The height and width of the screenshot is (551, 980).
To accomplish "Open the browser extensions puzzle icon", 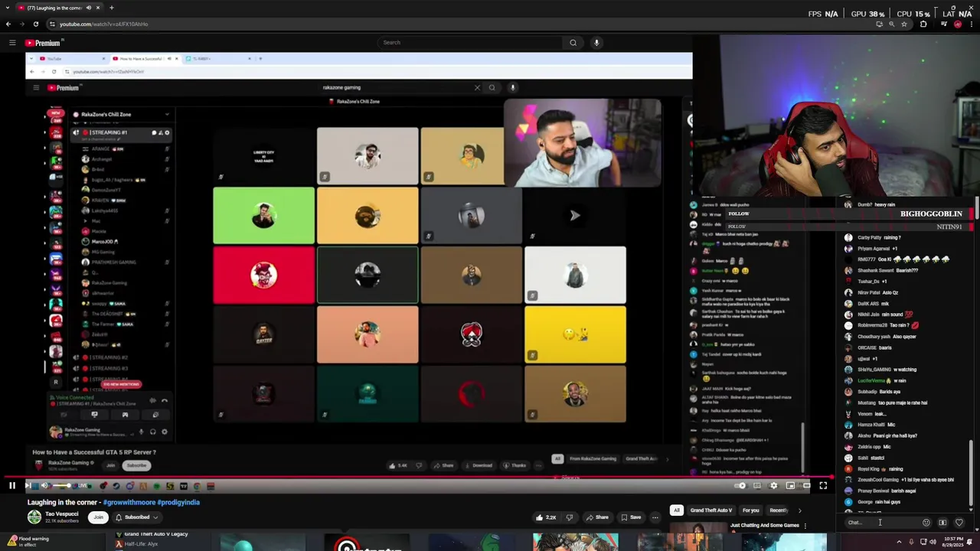I will (x=923, y=24).
